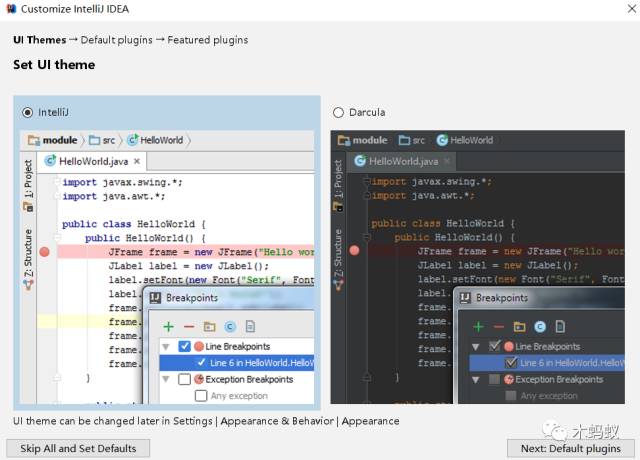The height and width of the screenshot is (460, 640).
Task: Collapse import fold marker in light editor
Action: pyautogui.click(x=57, y=182)
